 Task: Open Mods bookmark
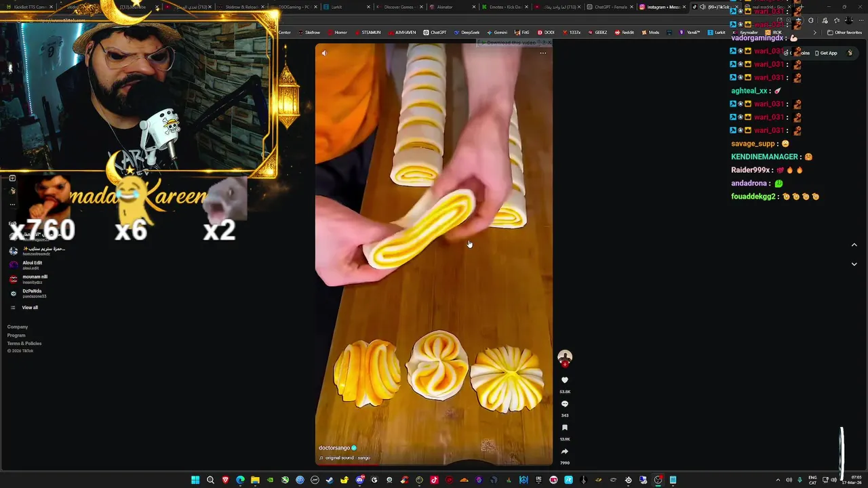pyautogui.click(x=650, y=33)
